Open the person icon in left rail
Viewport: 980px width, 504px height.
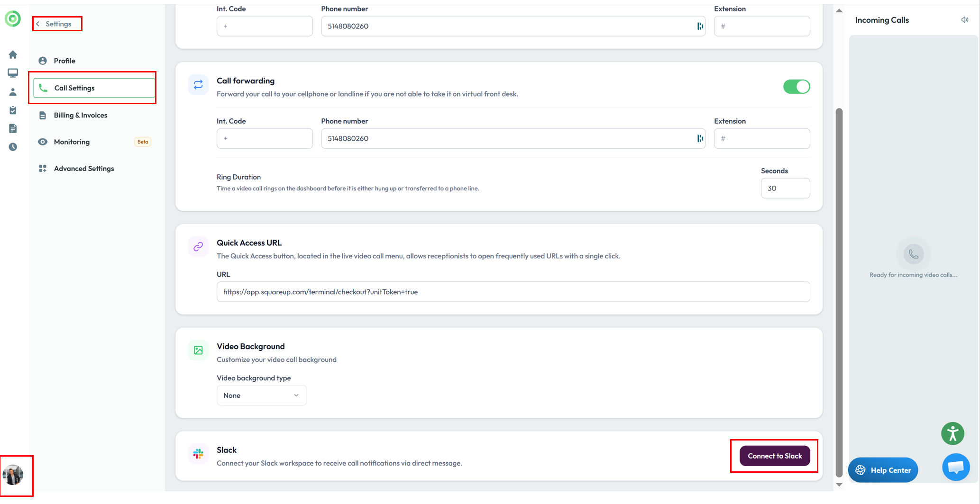[13, 92]
